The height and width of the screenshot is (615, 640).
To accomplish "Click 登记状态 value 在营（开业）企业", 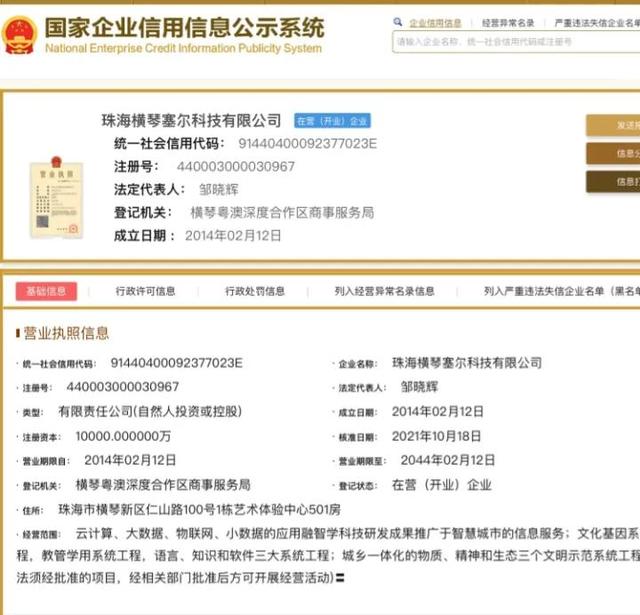I will (x=442, y=485).
